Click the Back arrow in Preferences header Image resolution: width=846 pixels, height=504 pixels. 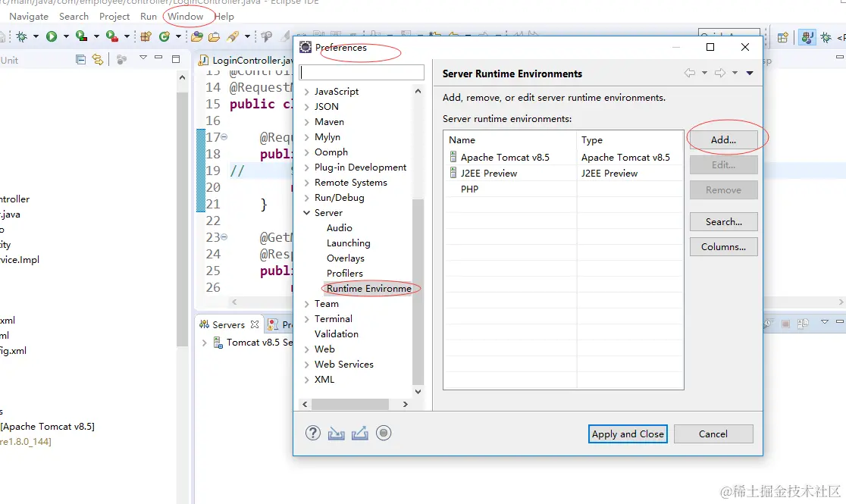[690, 73]
